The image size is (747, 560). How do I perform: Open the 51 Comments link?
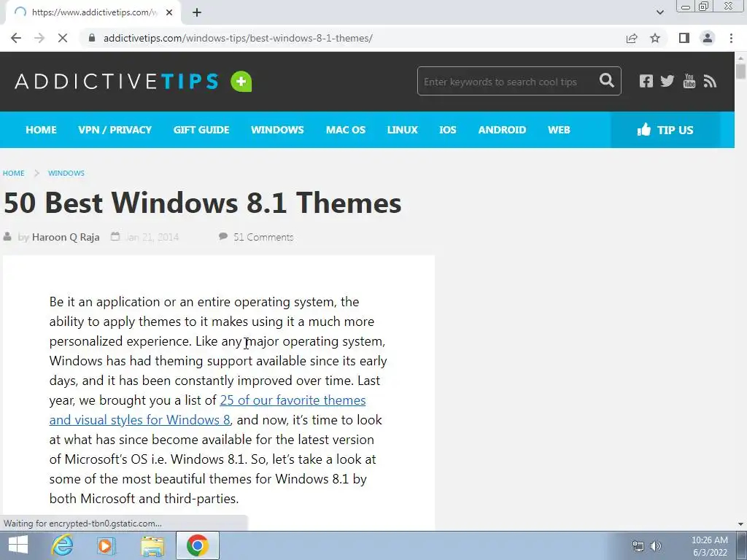point(263,237)
